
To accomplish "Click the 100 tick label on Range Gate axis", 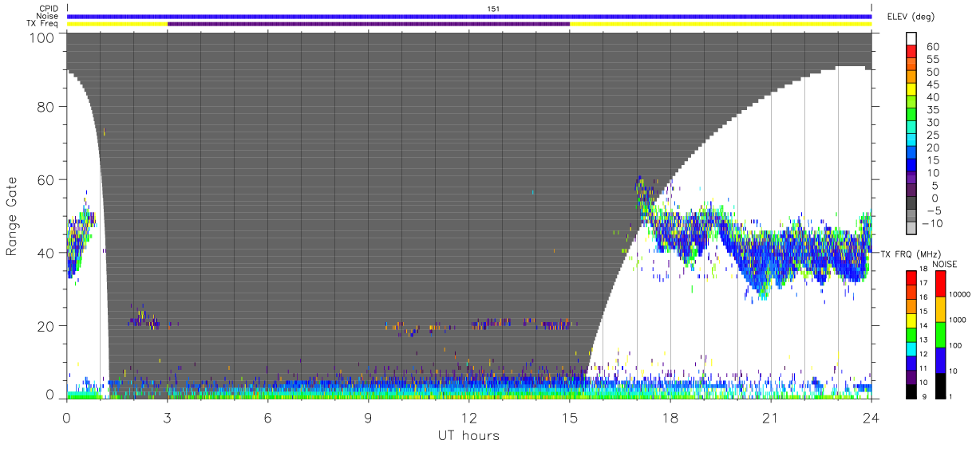I will pos(43,37).
